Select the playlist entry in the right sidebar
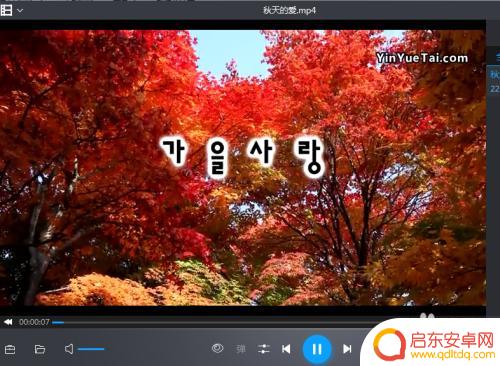This screenshot has width=500, height=366. pos(494,81)
